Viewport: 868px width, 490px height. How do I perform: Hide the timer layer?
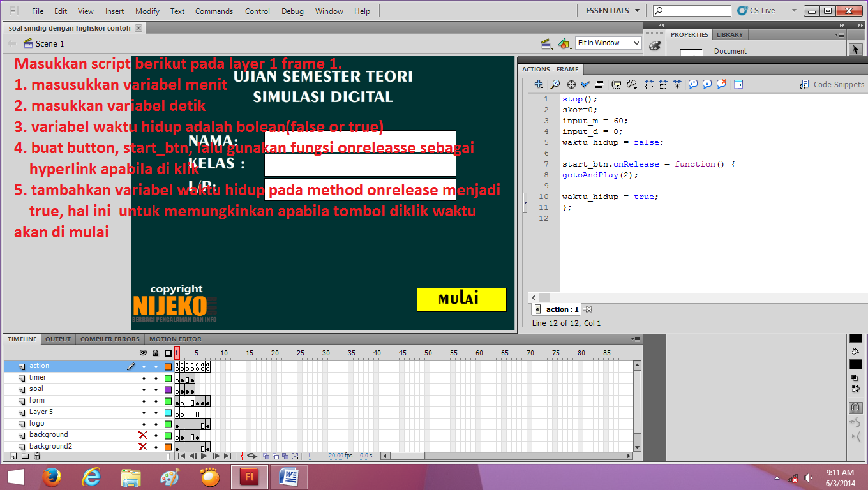[x=143, y=377]
